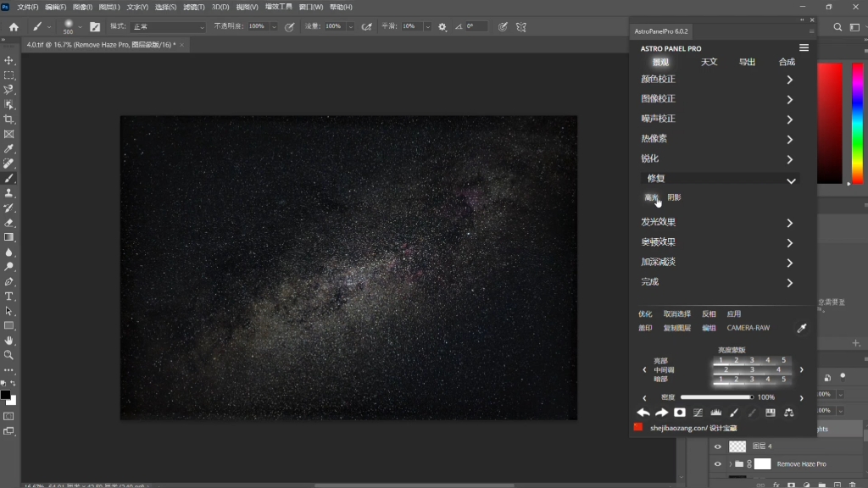Click the Astro Panel undo arrow
Viewport: 868px width, 488px height.
point(643,413)
